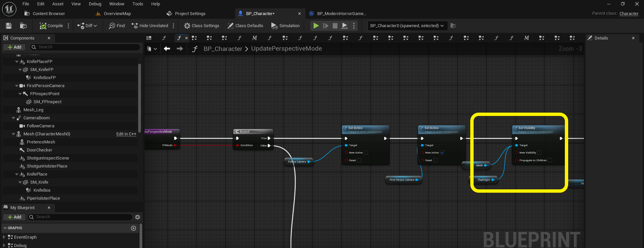Open My Blueprint settings gear
644x248 pixels.
click(138, 217)
